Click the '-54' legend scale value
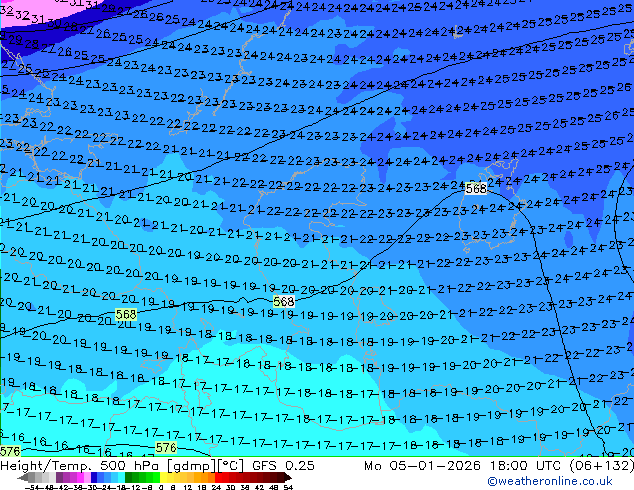 pyautogui.click(x=31, y=487)
